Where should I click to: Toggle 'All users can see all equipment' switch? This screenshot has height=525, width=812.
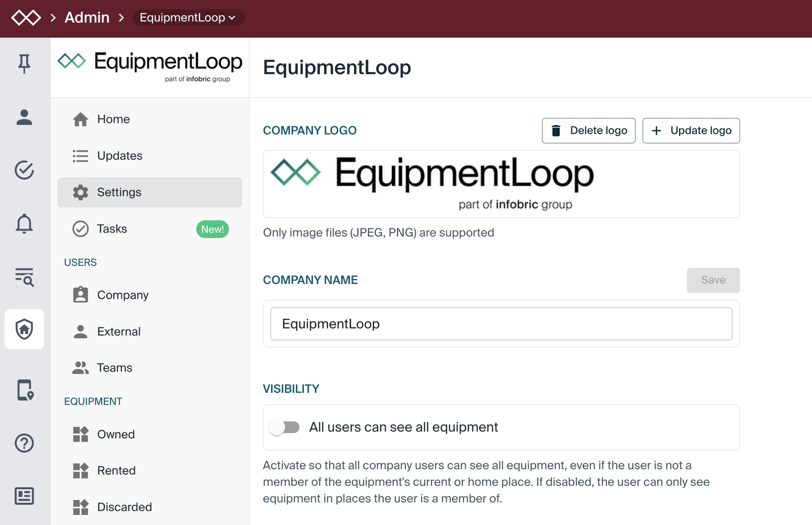click(x=284, y=427)
